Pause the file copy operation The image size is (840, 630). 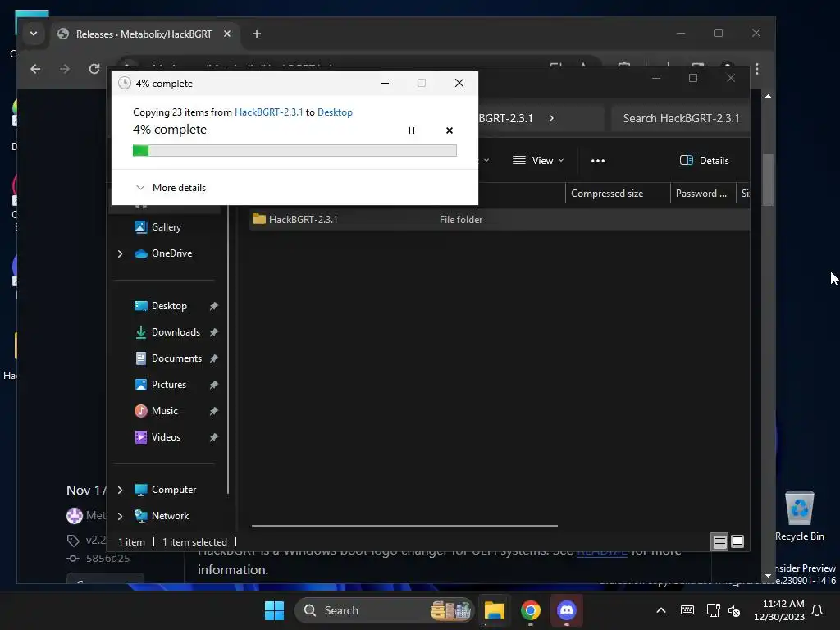click(411, 130)
